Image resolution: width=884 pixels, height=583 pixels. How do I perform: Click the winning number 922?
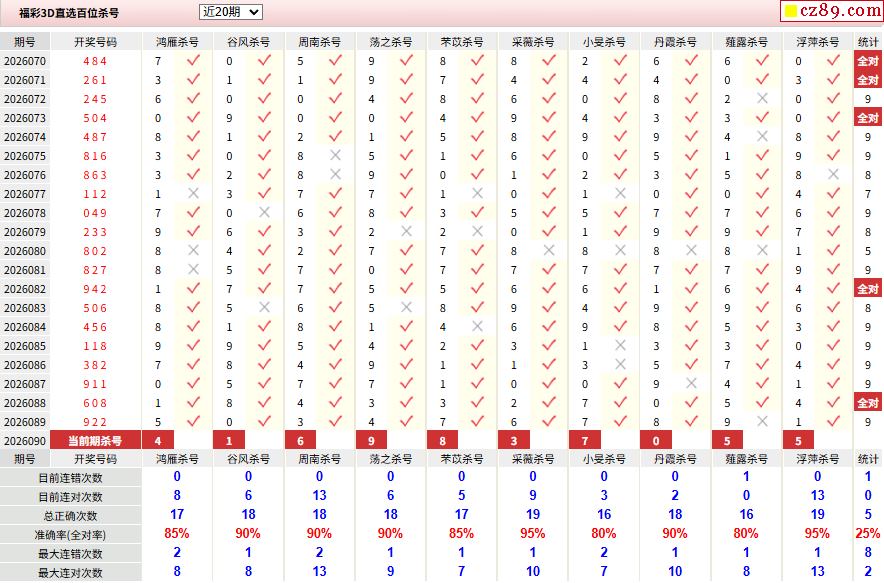(95, 422)
